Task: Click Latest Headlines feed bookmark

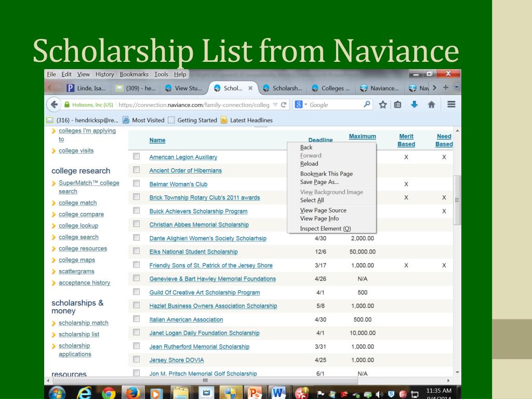Action: (x=247, y=120)
